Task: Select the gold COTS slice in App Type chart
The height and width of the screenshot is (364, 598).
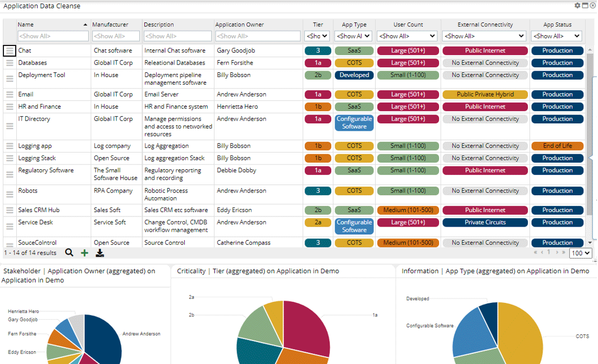Action: [x=521, y=333]
